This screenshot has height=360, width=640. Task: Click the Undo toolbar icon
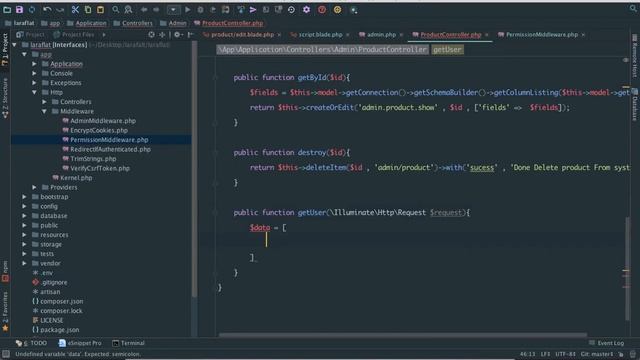click(47, 9)
